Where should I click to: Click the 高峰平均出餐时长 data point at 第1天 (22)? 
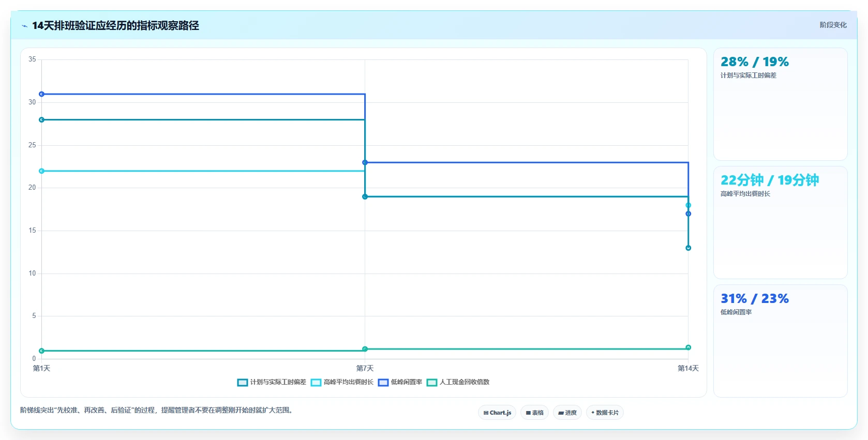42,171
